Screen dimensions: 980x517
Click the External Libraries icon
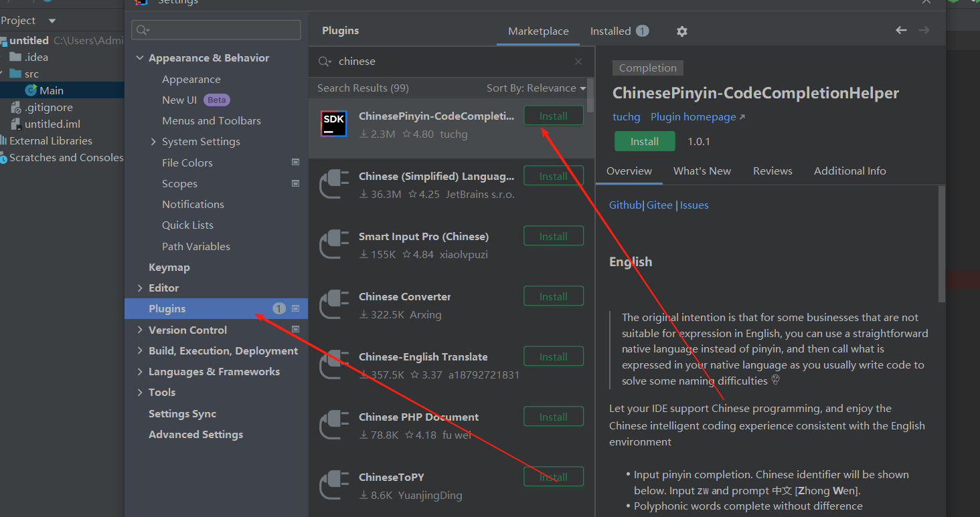pyautogui.click(x=3, y=140)
